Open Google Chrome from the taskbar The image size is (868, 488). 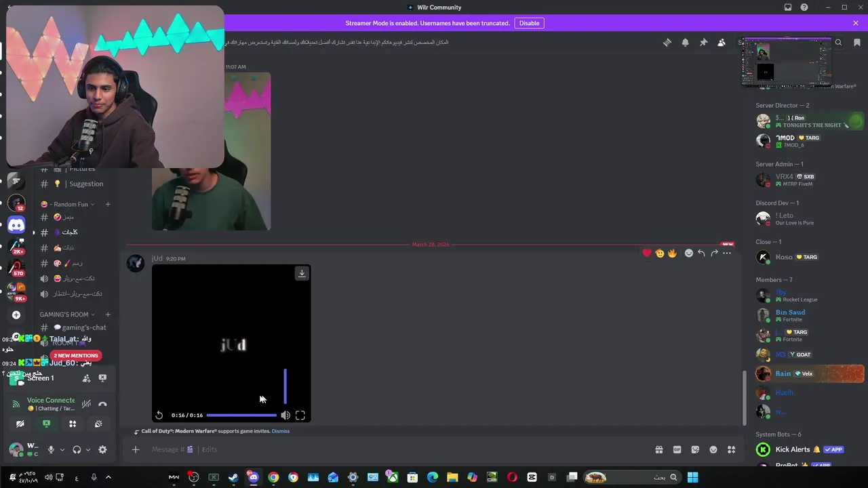[273, 477]
